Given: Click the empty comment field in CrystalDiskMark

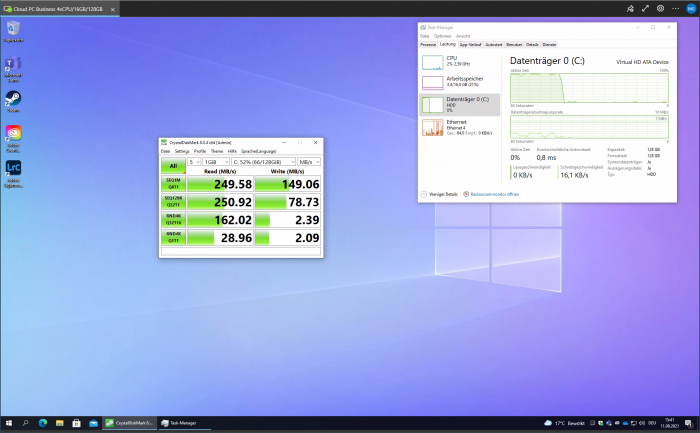Looking at the screenshot, I should point(241,251).
